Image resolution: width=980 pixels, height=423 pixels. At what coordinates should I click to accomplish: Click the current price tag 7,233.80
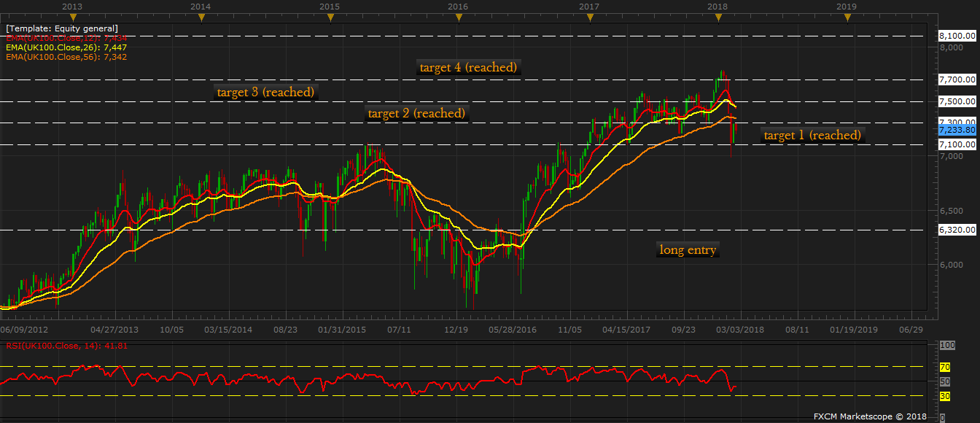(x=957, y=130)
